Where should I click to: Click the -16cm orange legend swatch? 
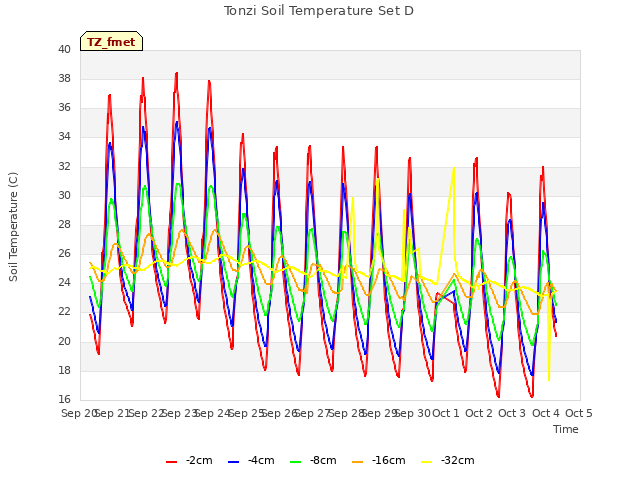pyautogui.click(x=358, y=462)
